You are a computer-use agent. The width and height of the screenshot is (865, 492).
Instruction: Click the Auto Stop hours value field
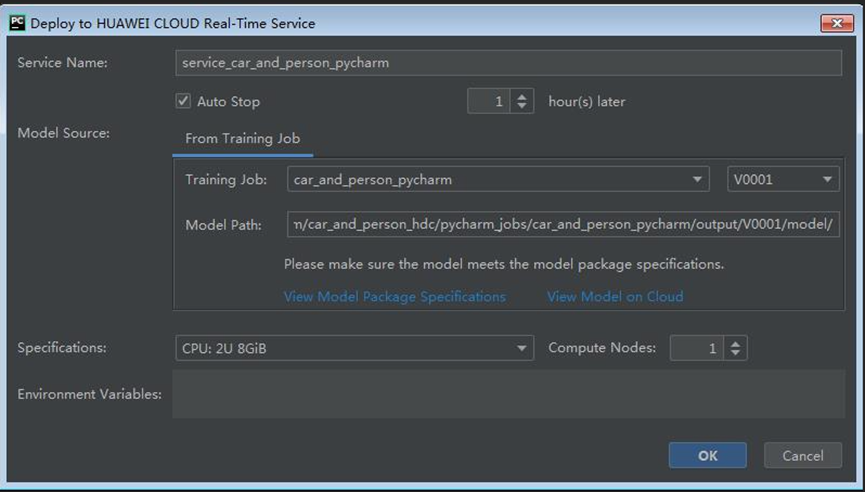point(491,101)
